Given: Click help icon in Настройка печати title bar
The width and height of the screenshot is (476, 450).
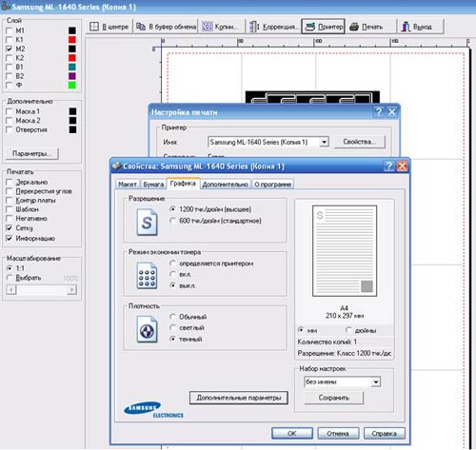Looking at the screenshot, I should (x=378, y=111).
